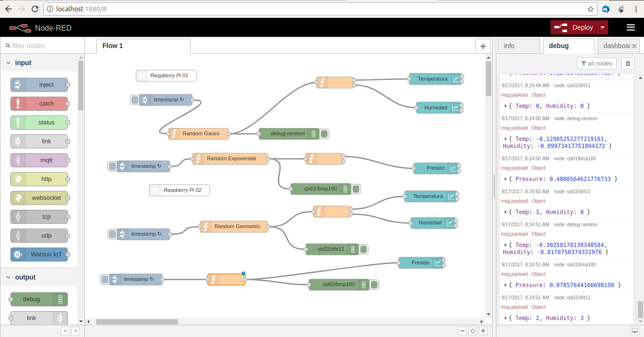Select the Random Gauss function node
Image resolution: width=644 pixels, height=337 pixels.
199,134
